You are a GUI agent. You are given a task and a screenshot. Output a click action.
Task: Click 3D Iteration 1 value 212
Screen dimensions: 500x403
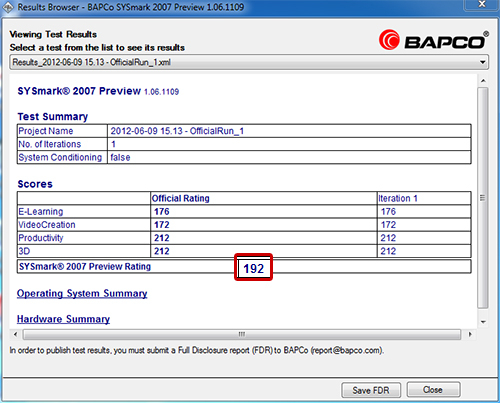click(388, 251)
